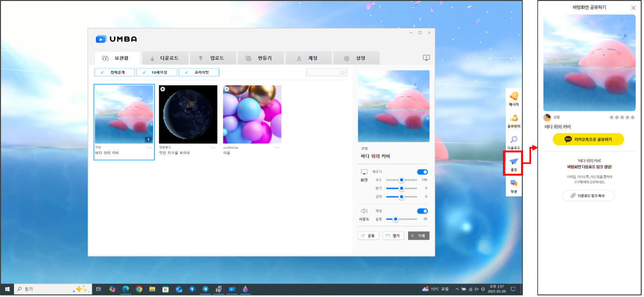Image resolution: width=644 pixels, height=297 pixels.
Task: Click the UMBA logo
Action: [x=116, y=39]
